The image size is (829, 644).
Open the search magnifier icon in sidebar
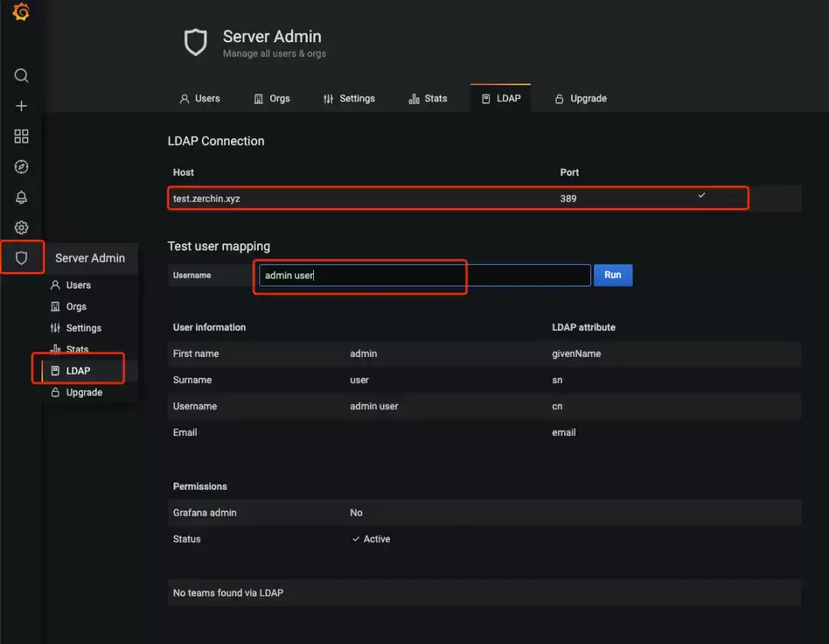click(21, 76)
